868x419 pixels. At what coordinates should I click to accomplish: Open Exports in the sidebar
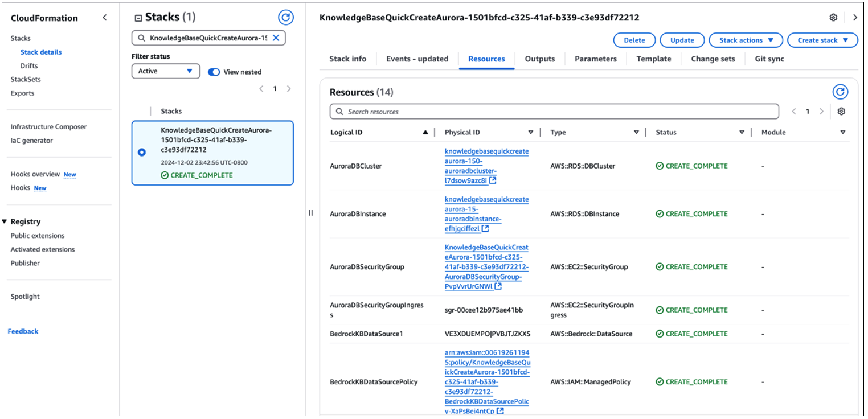22,93
